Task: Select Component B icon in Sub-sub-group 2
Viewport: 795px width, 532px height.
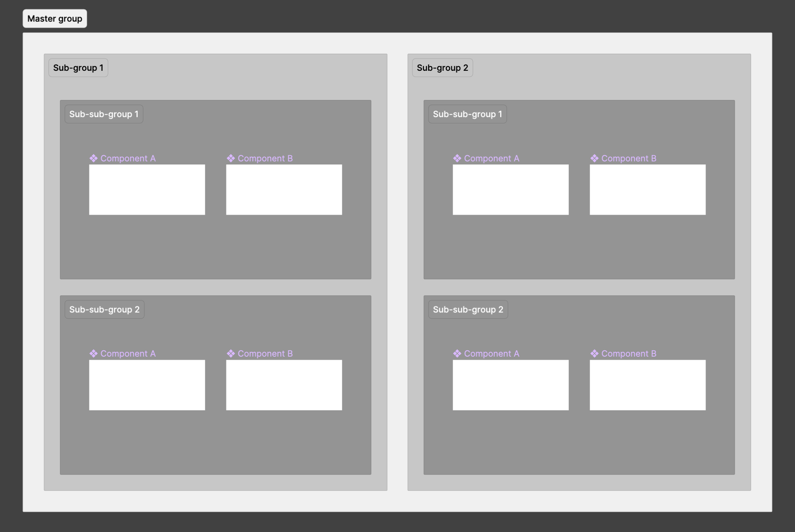Action: click(x=230, y=353)
